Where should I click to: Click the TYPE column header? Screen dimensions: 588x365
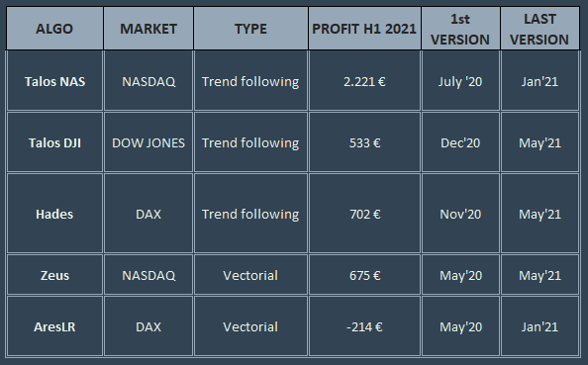click(x=250, y=29)
